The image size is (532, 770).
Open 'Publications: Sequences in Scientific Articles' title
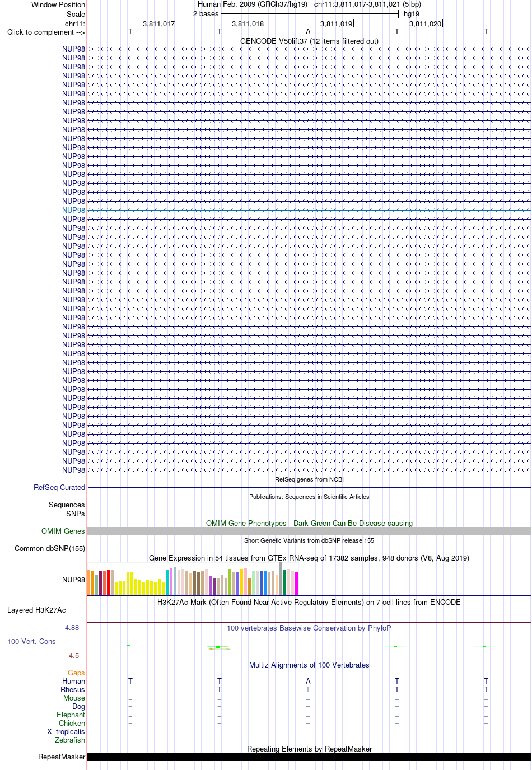[x=309, y=497]
